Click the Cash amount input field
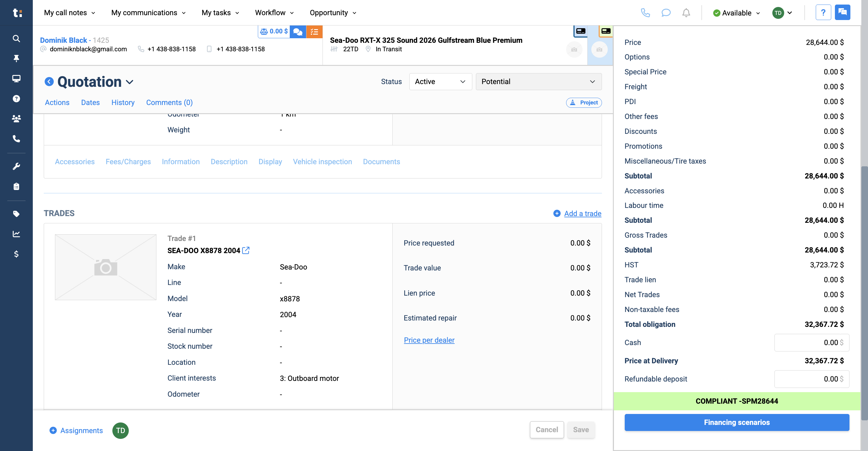The height and width of the screenshot is (451, 868). (812, 343)
